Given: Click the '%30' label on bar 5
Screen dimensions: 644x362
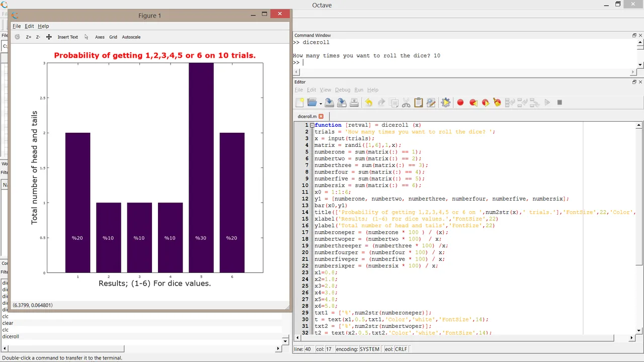Looking at the screenshot, I should pyautogui.click(x=201, y=238).
